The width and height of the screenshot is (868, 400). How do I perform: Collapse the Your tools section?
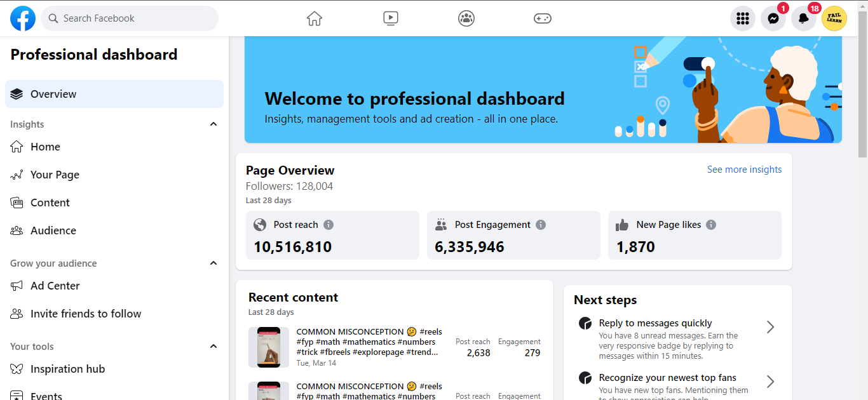tap(214, 347)
